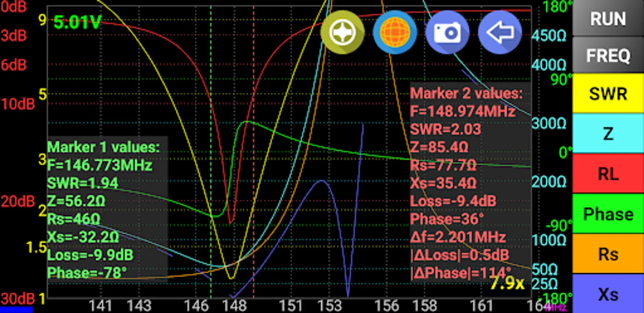Tap Marker 2 Phase=36° value

coord(447,219)
